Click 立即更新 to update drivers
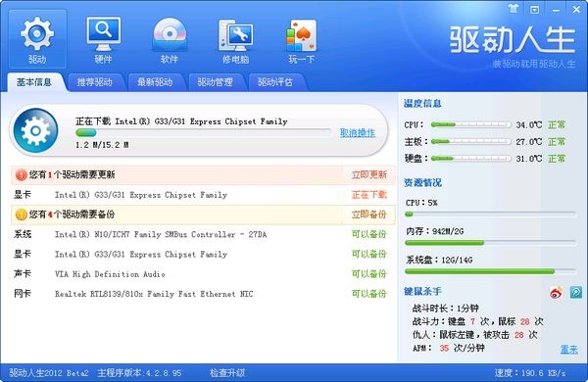This screenshot has height=382, width=588. [x=369, y=174]
